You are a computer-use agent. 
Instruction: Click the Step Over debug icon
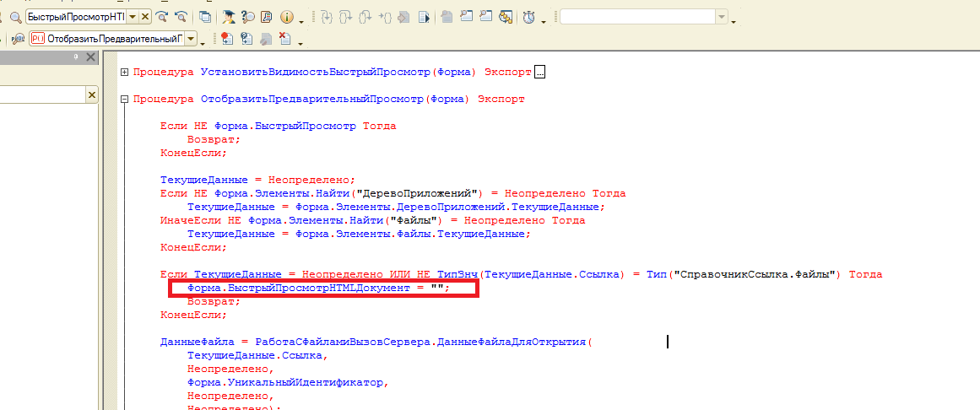pos(346,17)
